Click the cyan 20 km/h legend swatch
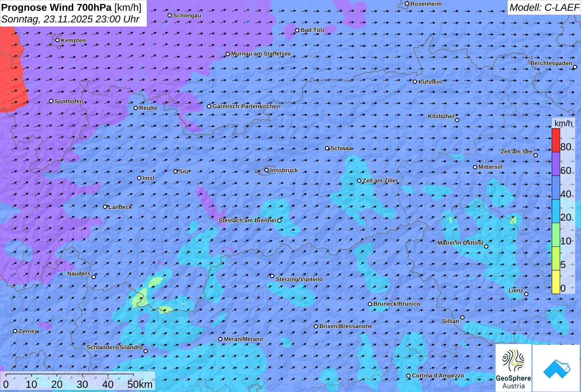This screenshot has width=581, height=392. point(556,211)
